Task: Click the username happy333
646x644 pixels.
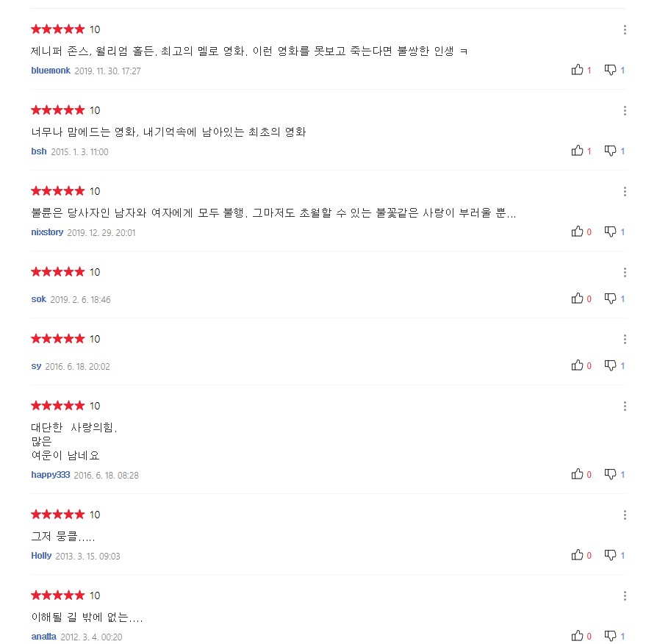Action: pos(50,475)
